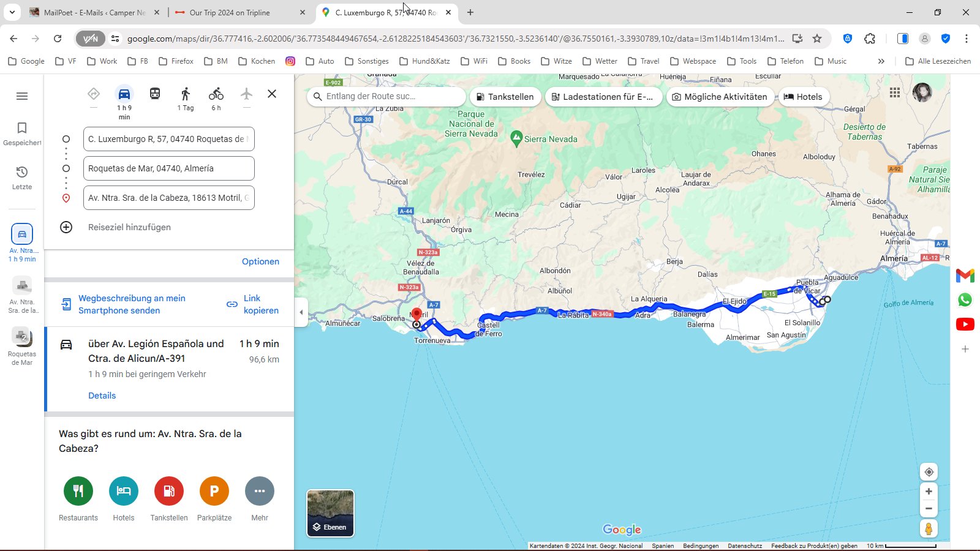980x551 pixels.
Task: Open the browser tab search dropdown
Action: [x=12, y=12]
